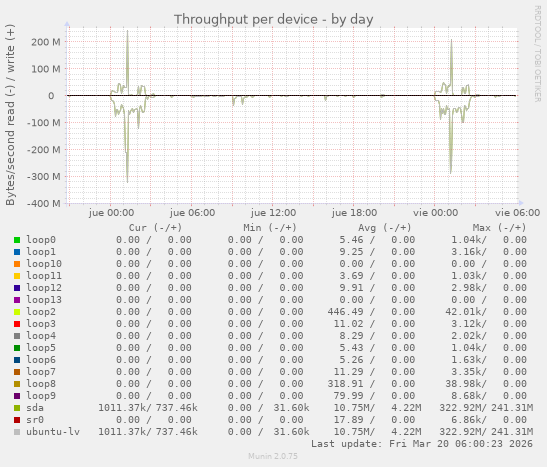Click the loop10 orange legend swatch
The height and width of the screenshot is (467, 547).
click(x=17, y=264)
